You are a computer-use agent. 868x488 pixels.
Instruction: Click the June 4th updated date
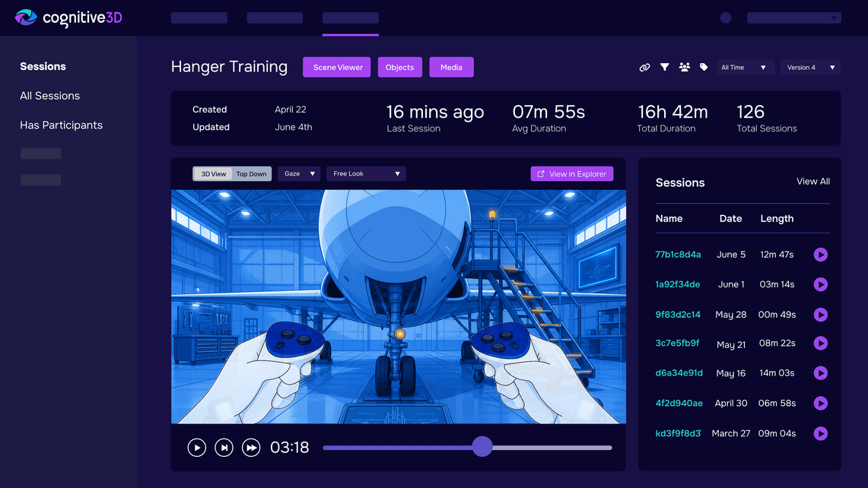tap(294, 127)
